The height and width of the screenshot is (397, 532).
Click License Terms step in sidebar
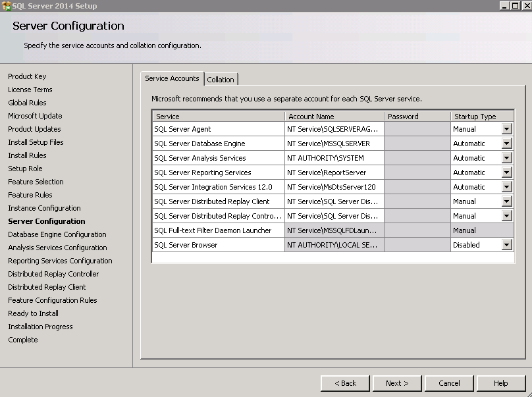click(x=30, y=90)
